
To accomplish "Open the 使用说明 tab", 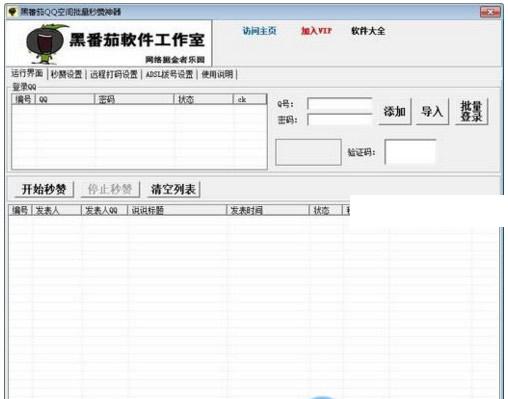I will (x=217, y=74).
